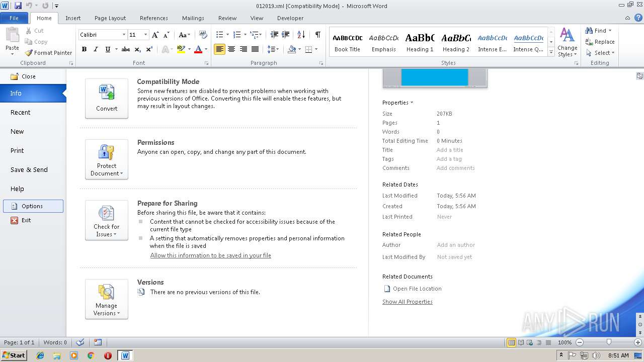Screen dimensions: 644x362
Task: Decrease paragraph indent
Action: click(x=274, y=35)
